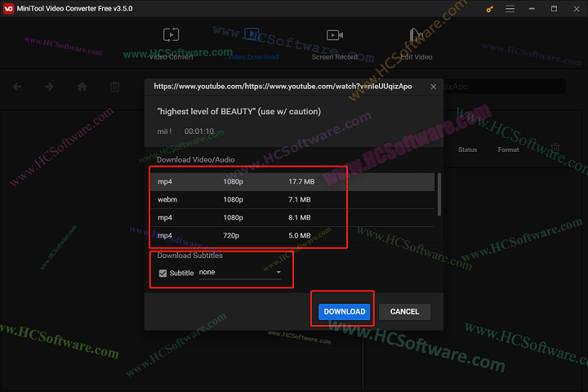
Task: Open Screen Record tab
Action: 335,44
